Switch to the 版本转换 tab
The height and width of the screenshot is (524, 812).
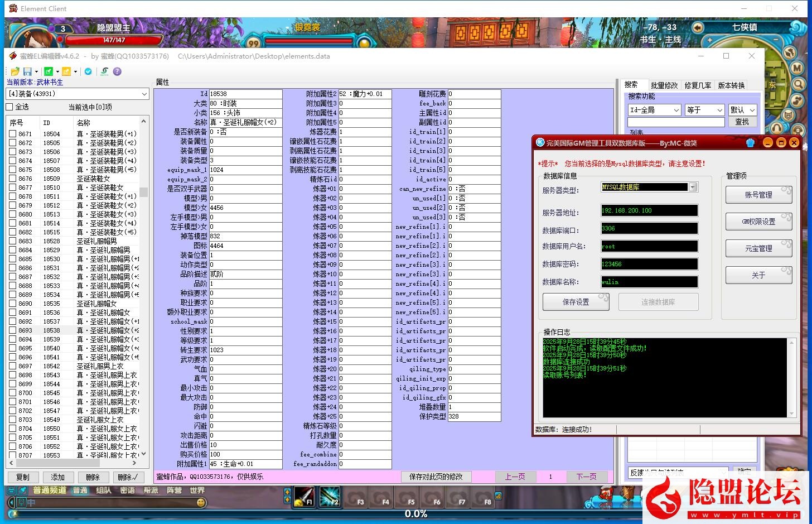coord(731,85)
